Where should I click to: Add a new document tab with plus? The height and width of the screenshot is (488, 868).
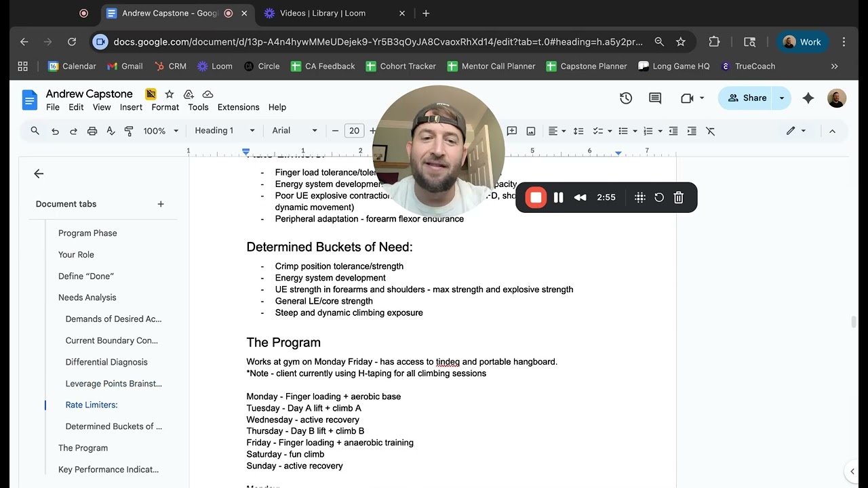pos(161,204)
